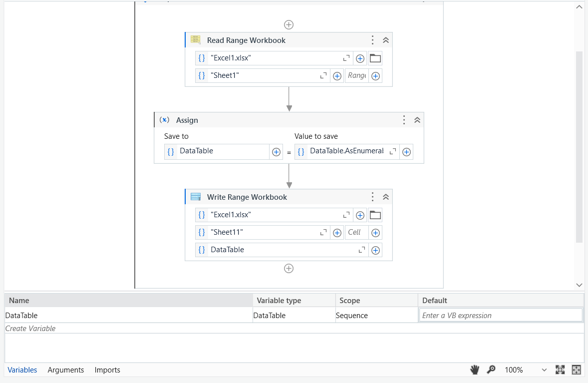Collapse the Assign activity
Viewport: 588px width, 383px height.
[x=417, y=120]
